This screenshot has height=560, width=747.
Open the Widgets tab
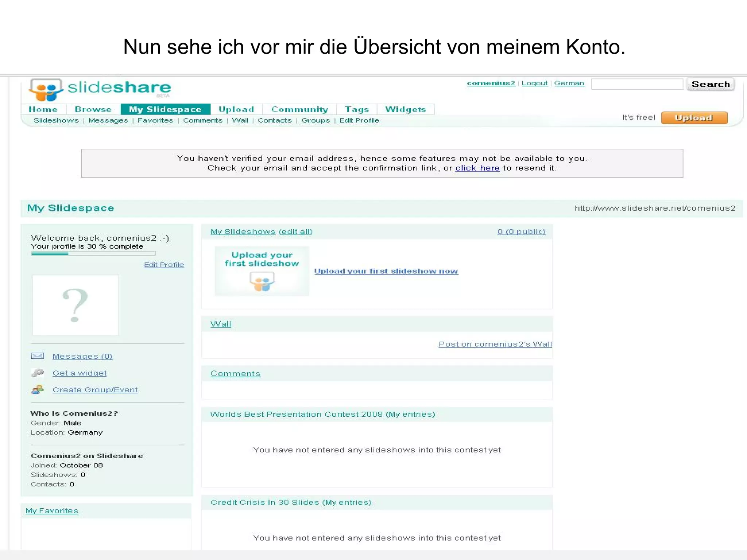click(x=406, y=109)
